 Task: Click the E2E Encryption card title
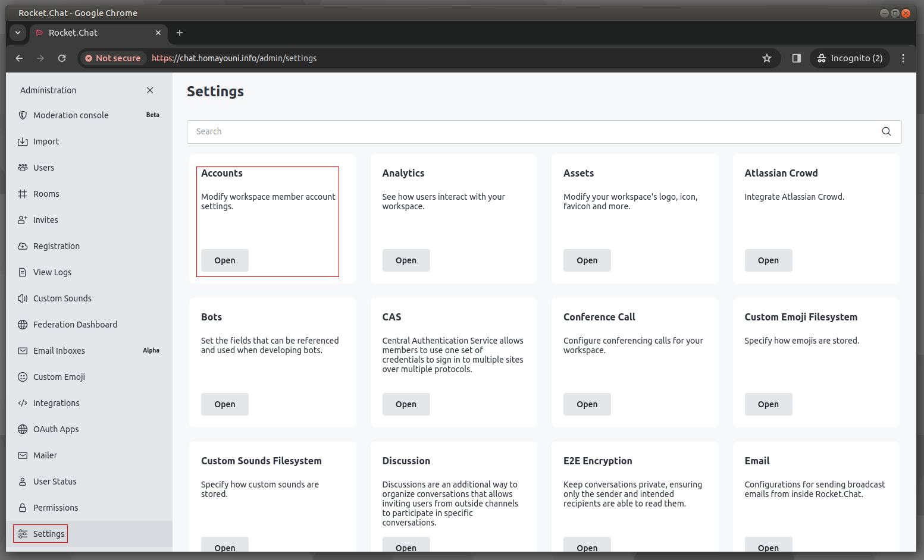598,461
